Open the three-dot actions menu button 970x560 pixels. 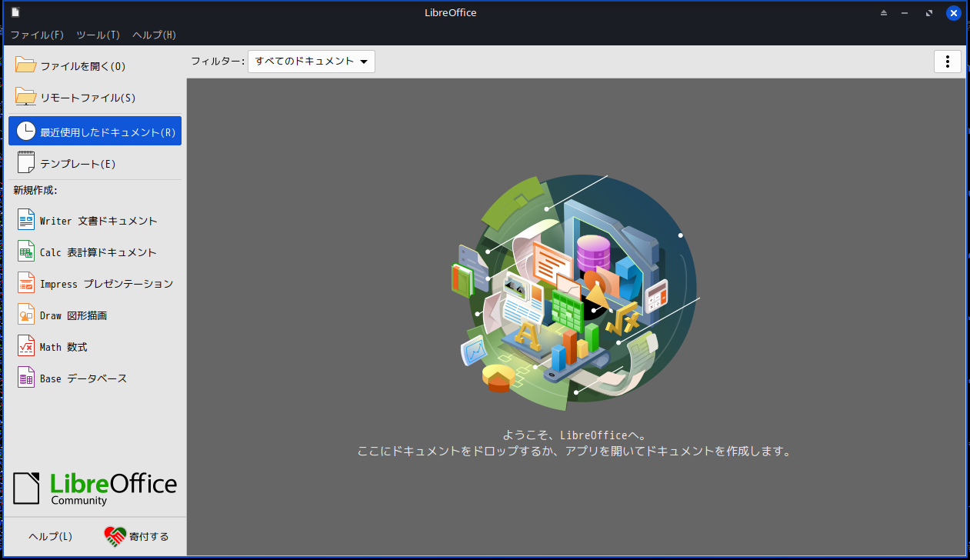(x=948, y=62)
